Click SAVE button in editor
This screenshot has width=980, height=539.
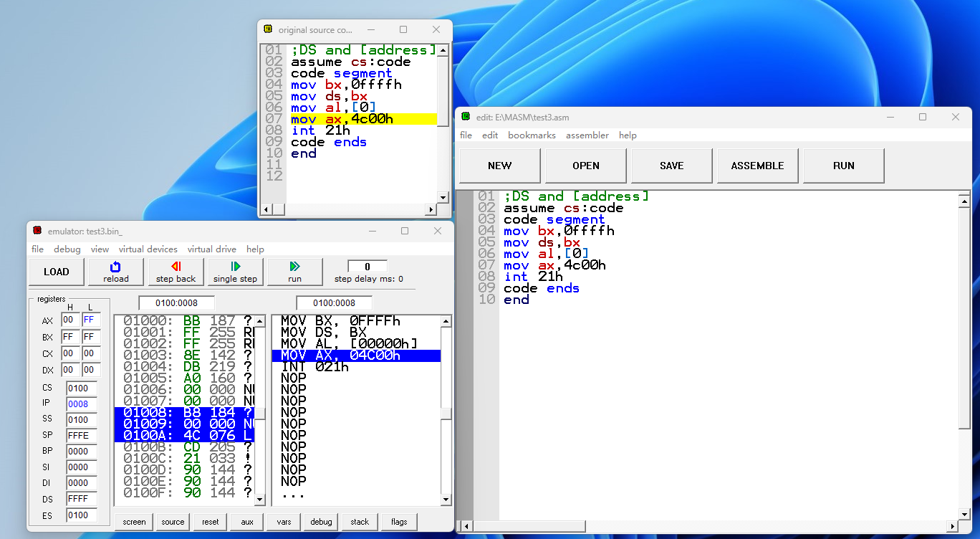[671, 166]
